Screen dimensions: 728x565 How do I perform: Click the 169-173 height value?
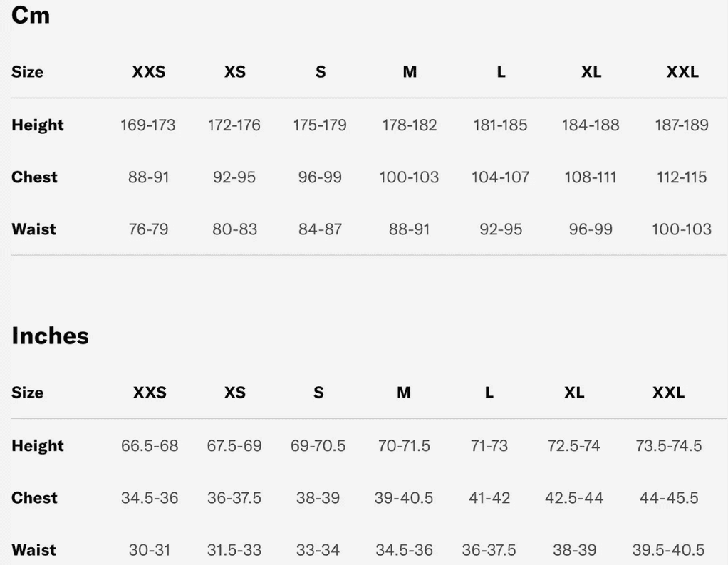pyautogui.click(x=148, y=125)
